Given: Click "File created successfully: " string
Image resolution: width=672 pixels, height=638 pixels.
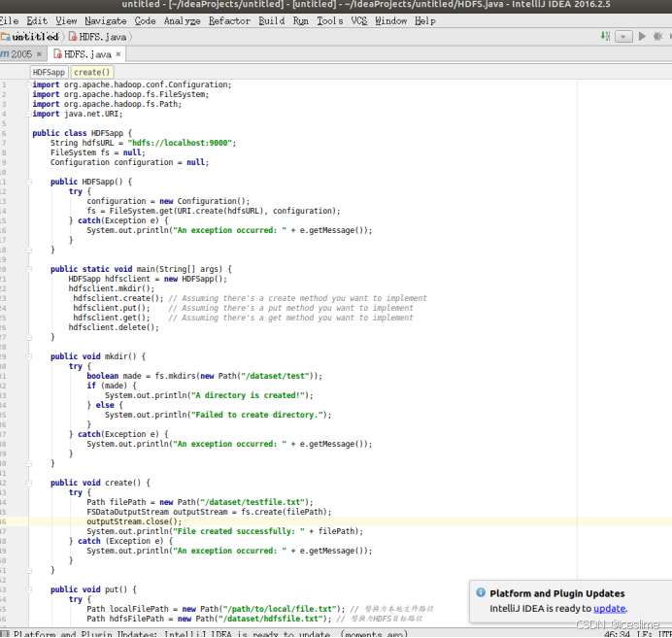Looking at the screenshot, I should [x=239, y=531].
